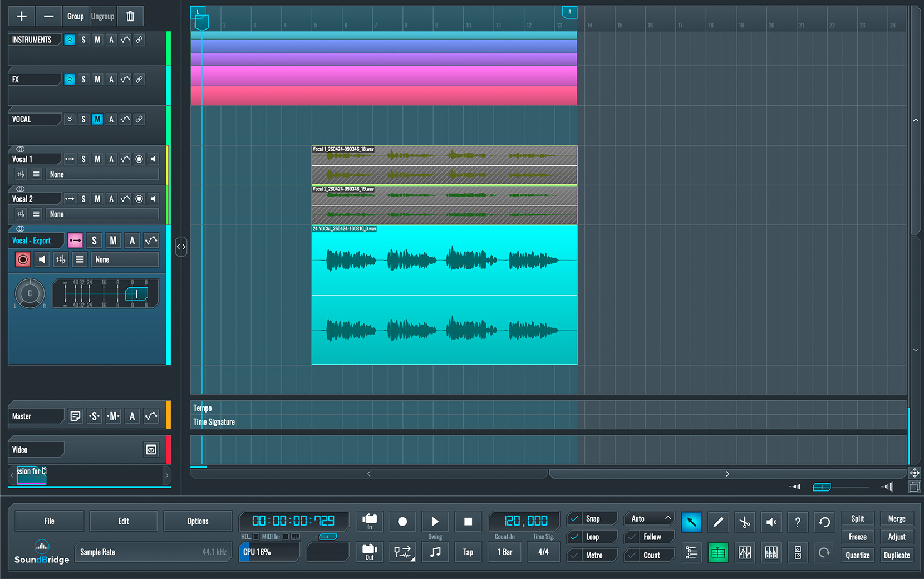The image size is (924, 579).
Task: Click the undo arrow icon
Action: (824, 522)
